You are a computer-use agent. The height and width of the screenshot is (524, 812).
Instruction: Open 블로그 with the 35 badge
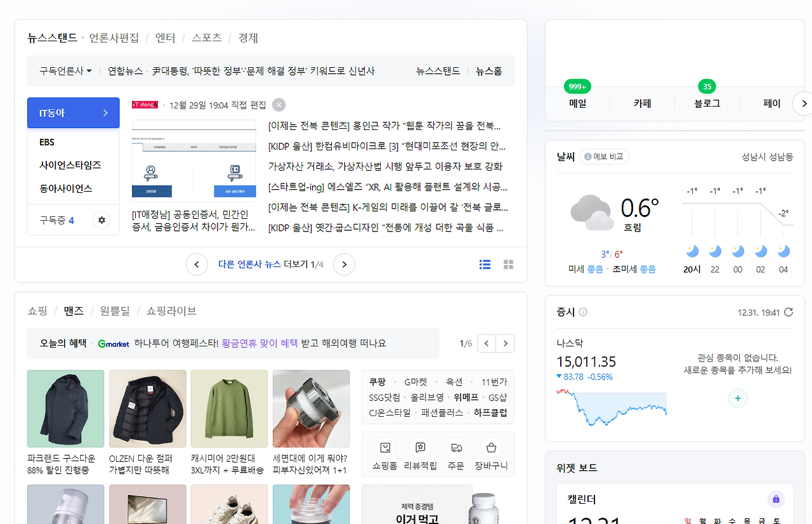(x=707, y=103)
